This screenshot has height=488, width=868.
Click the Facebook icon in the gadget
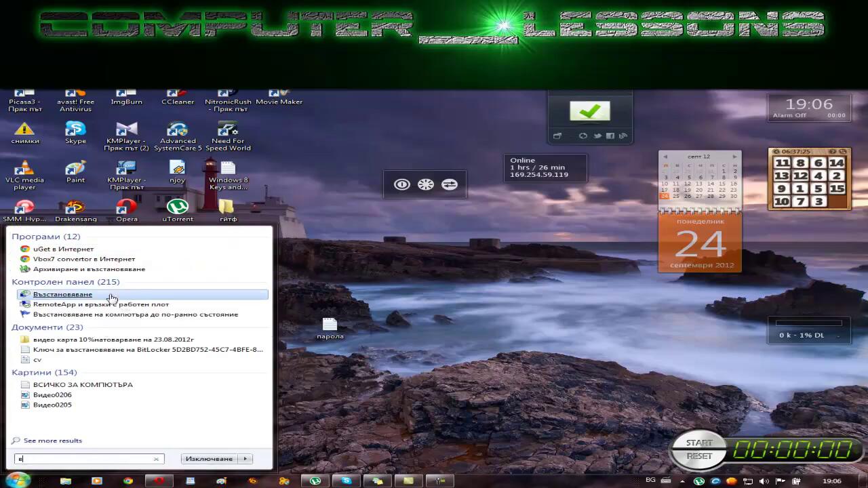point(610,136)
